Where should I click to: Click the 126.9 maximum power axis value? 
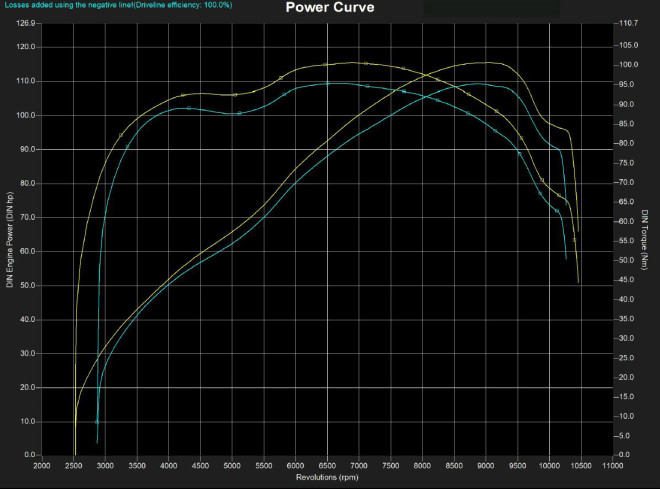26,23
